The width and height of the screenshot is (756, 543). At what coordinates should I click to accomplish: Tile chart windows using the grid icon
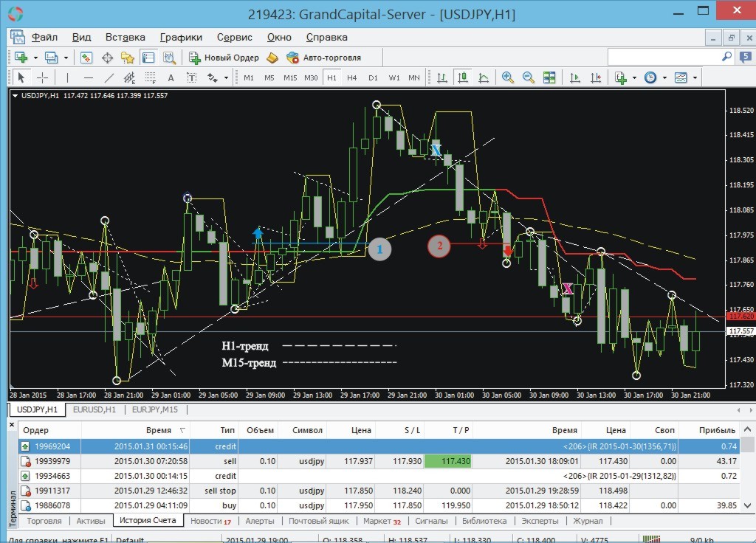[x=549, y=77]
